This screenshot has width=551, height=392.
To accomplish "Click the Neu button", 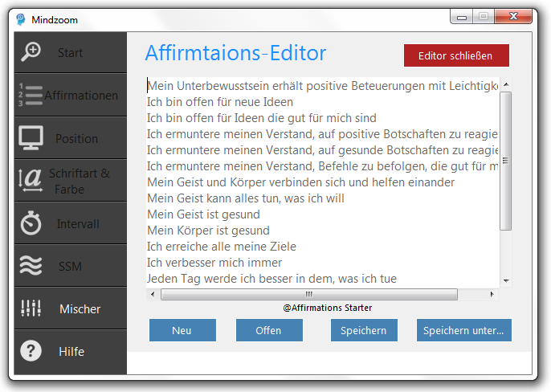I will click(182, 330).
